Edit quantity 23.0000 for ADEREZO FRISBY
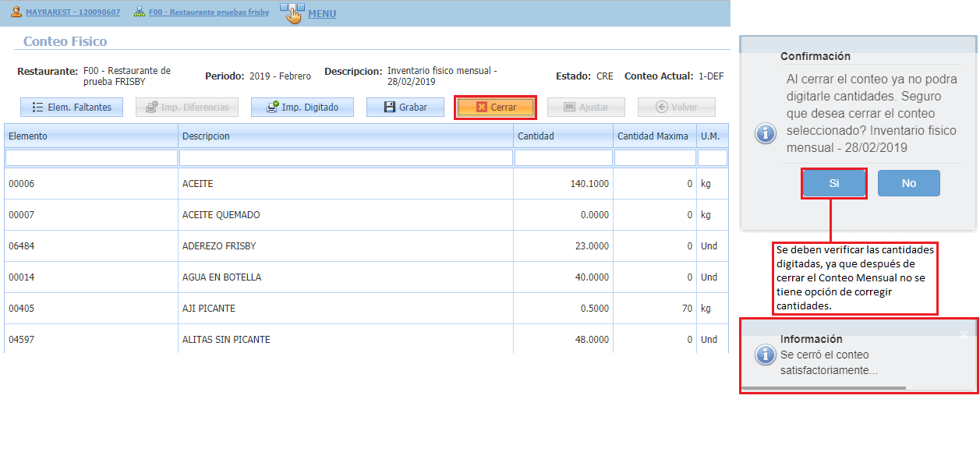The image size is (980, 459). [x=563, y=246]
